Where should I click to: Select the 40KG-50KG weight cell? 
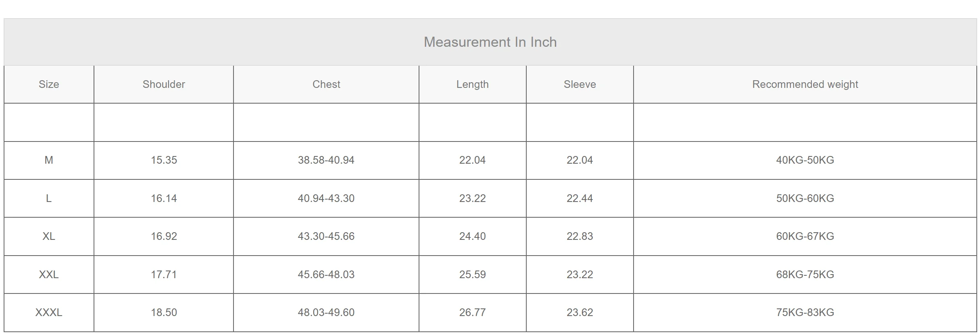pos(805,160)
